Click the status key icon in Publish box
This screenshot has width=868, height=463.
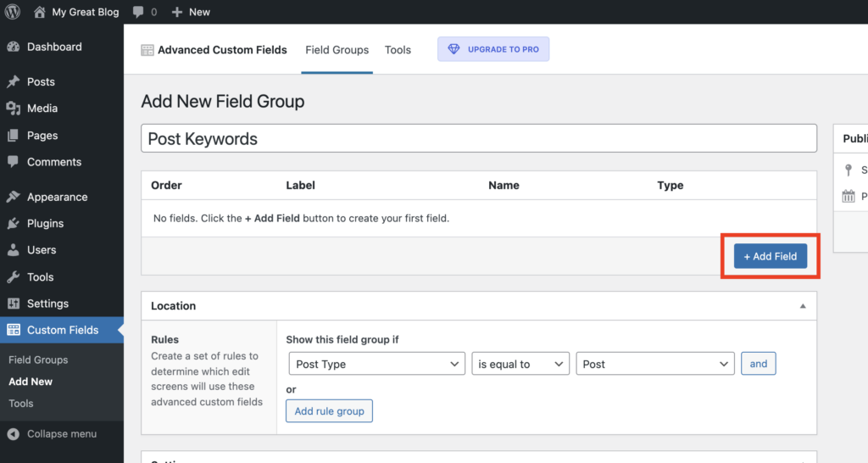pos(848,170)
